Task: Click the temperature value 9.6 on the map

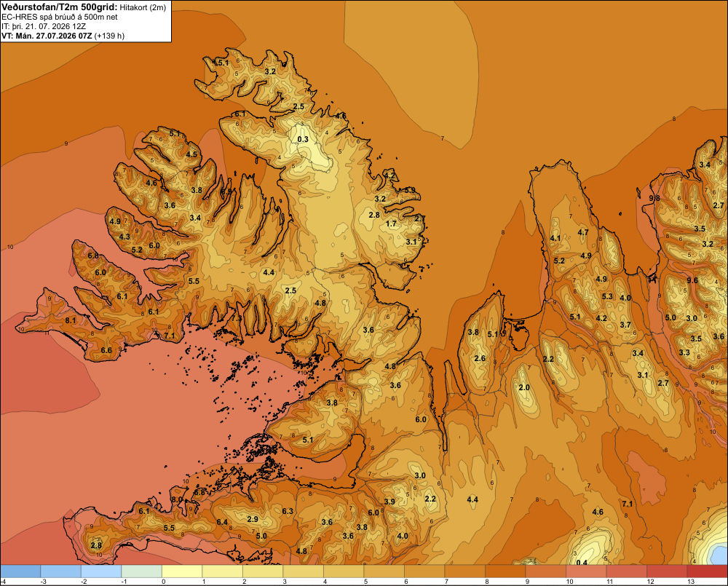Action: point(692,280)
